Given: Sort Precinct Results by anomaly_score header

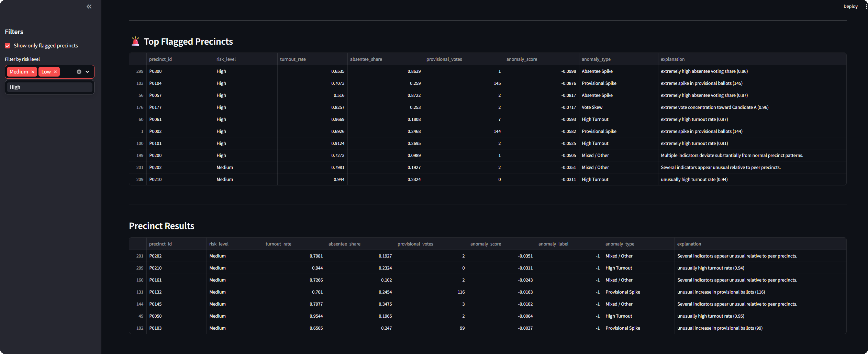Looking at the screenshot, I should click(x=502, y=244).
